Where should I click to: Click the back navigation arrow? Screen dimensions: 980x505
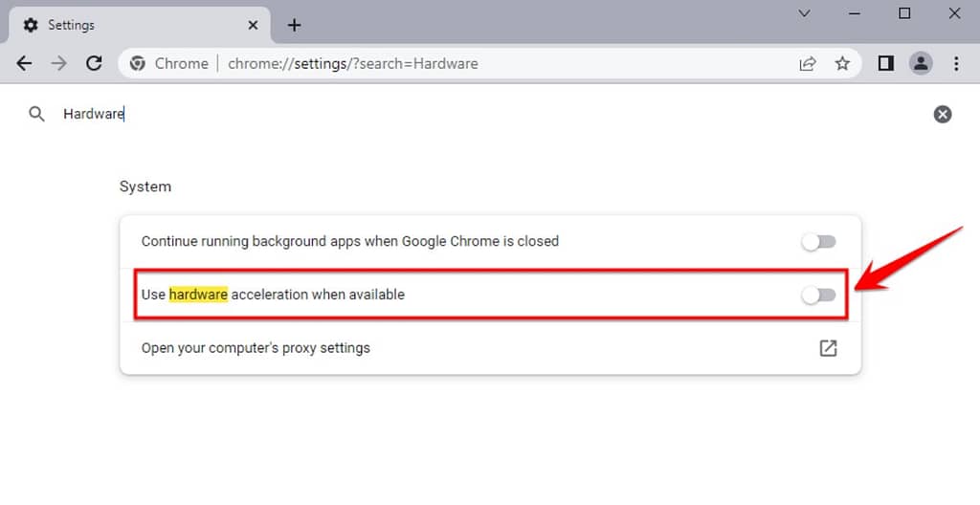pyautogui.click(x=24, y=63)
